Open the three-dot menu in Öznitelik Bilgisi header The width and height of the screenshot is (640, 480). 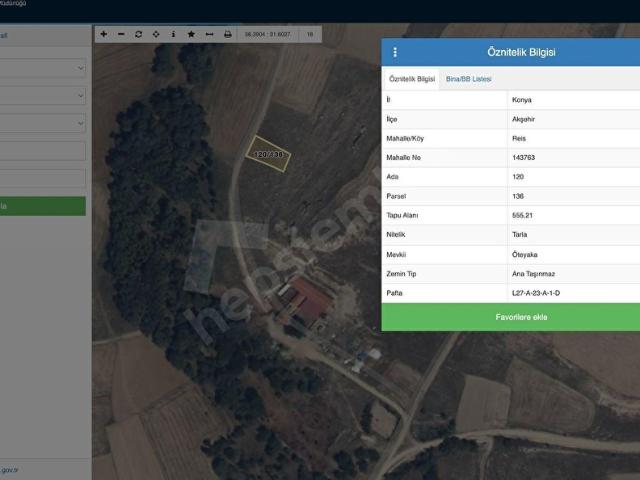[395, 52]
